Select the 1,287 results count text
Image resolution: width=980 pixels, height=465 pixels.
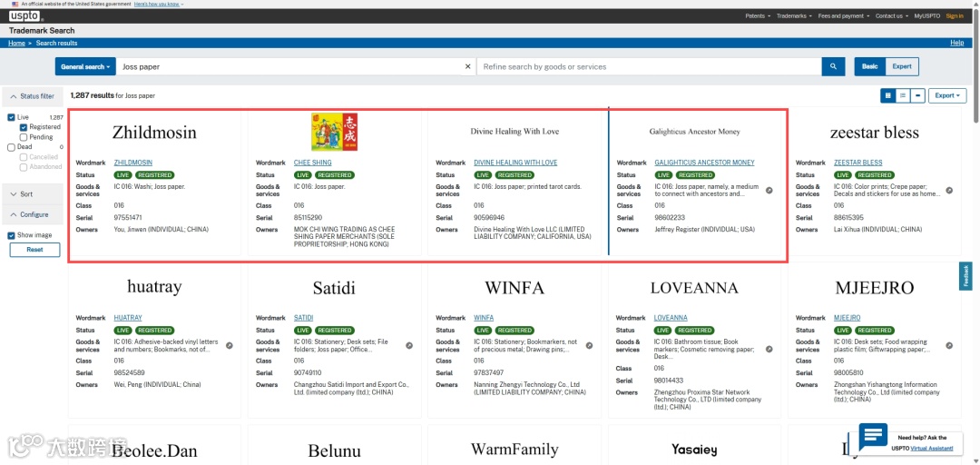tap(92, 95)
